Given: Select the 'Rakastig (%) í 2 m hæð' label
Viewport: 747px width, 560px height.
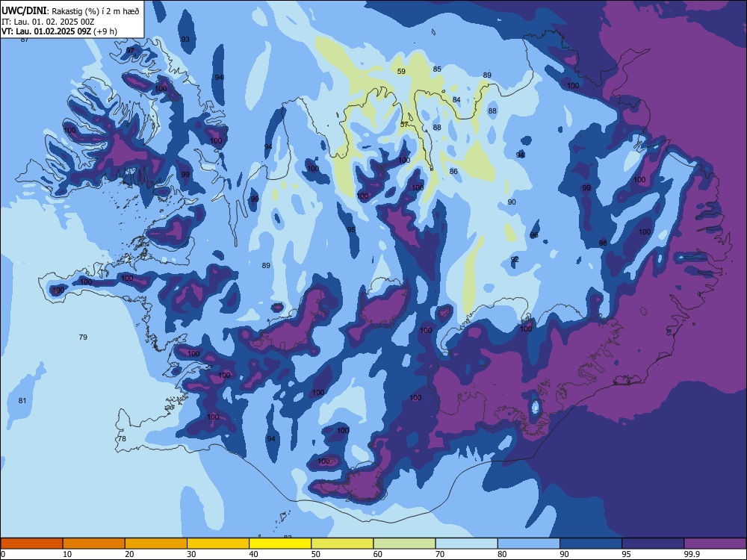Looking at the screenshot, I should (96, 11).
